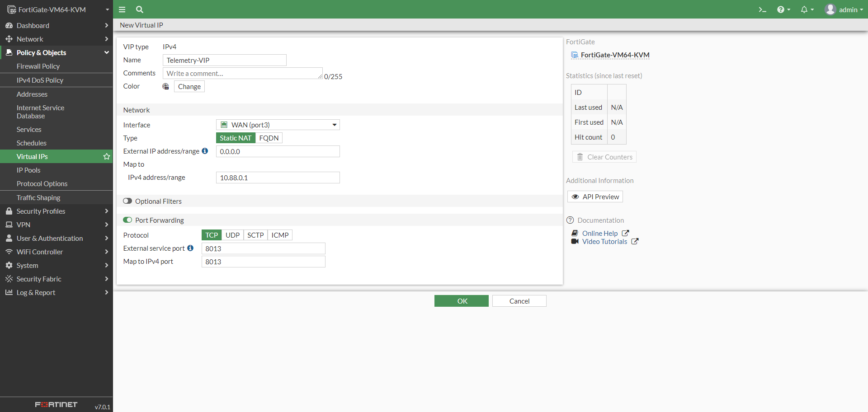Click the Name field containing Telemetry-VIP

pyautogui.click(x=225, y=60)
